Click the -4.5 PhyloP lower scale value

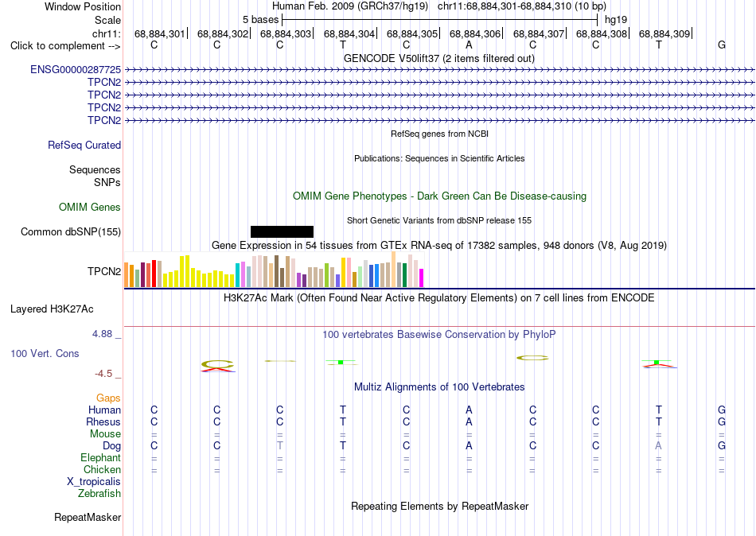103,374
